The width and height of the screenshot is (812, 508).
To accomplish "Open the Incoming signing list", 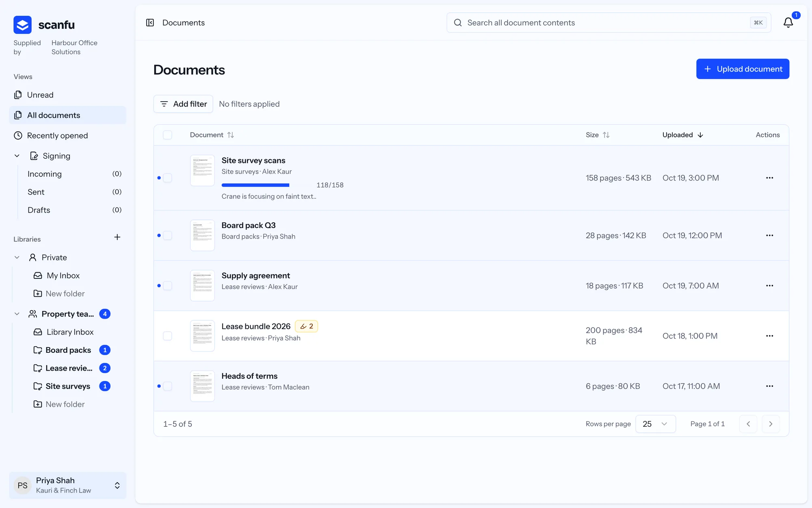I will [74, 174].
